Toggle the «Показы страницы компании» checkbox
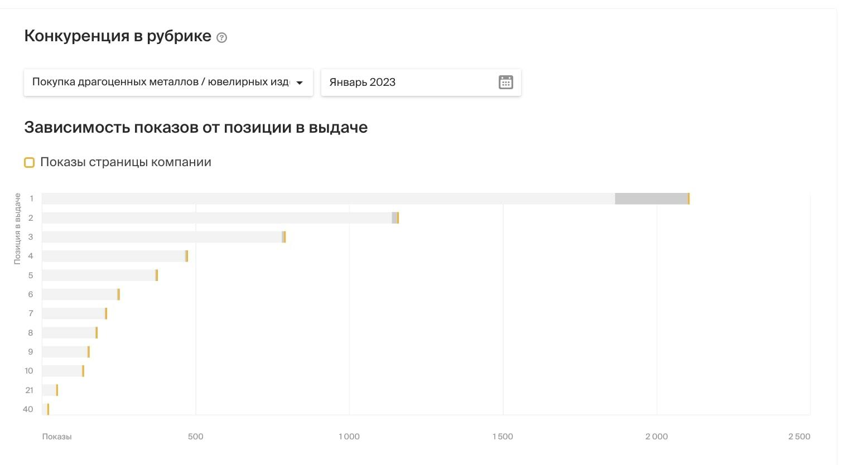This screenshot has width=868, height=465. click(30, 163)
